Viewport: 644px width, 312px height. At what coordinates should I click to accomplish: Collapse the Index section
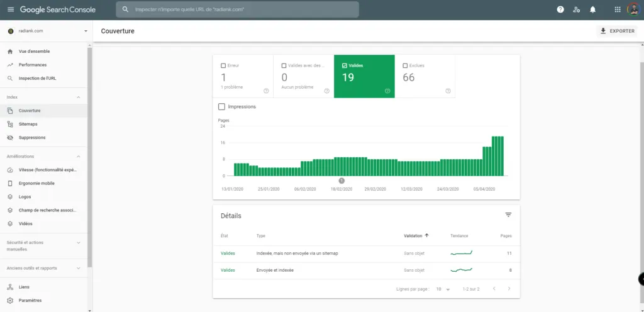[78, 97]
